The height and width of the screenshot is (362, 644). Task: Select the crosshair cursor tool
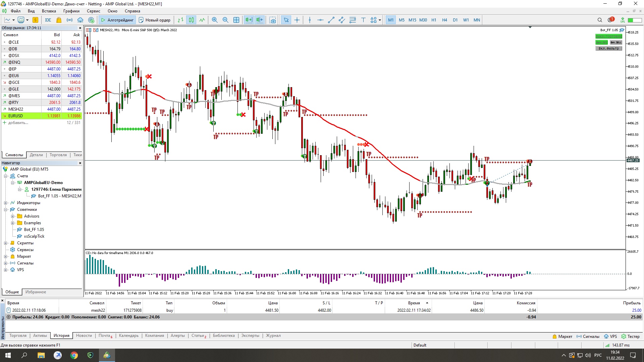(297, 20)
